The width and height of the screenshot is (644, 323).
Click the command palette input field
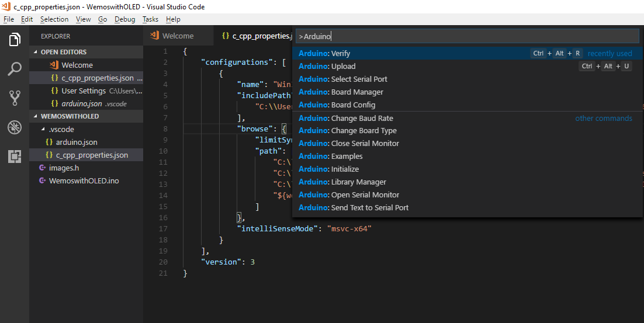[x=468, y=36]
